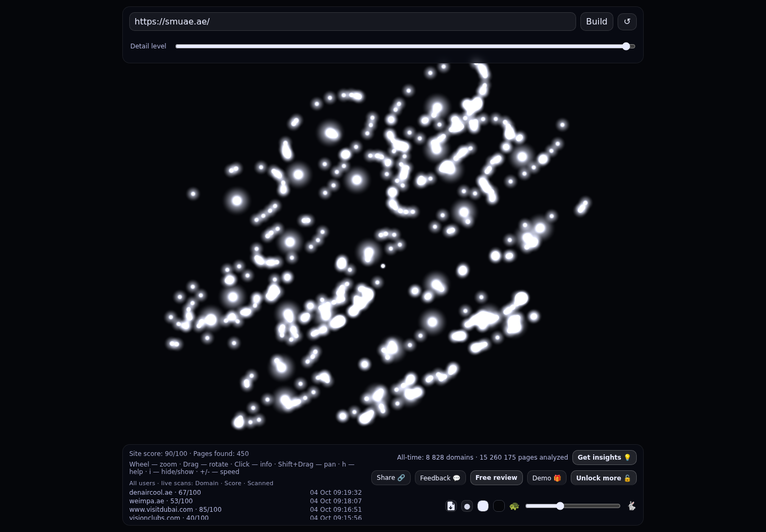Click the Build button
The width and height of the screenshot is (766, 532).
click(597, 22)
